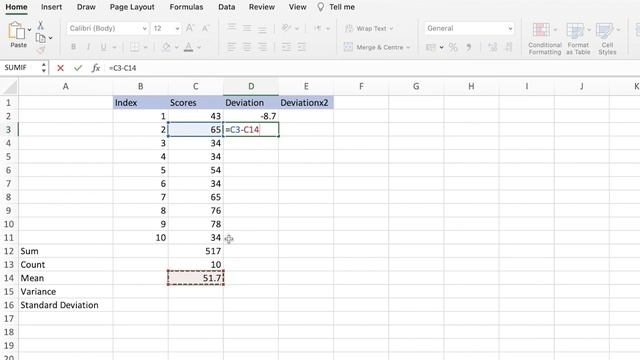This screenshot has width=640, height=360.
Task: Toggle Bold formatting
Action: [x=73, y=47]
